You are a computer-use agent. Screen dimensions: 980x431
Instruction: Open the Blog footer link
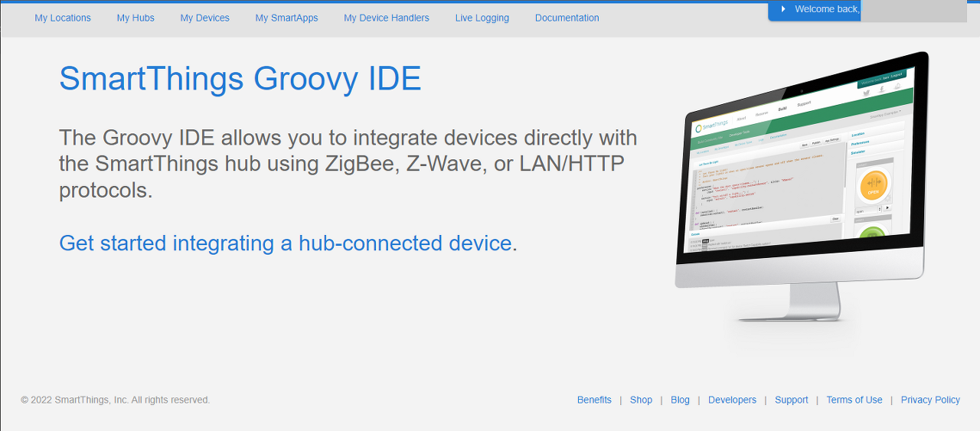680,400
